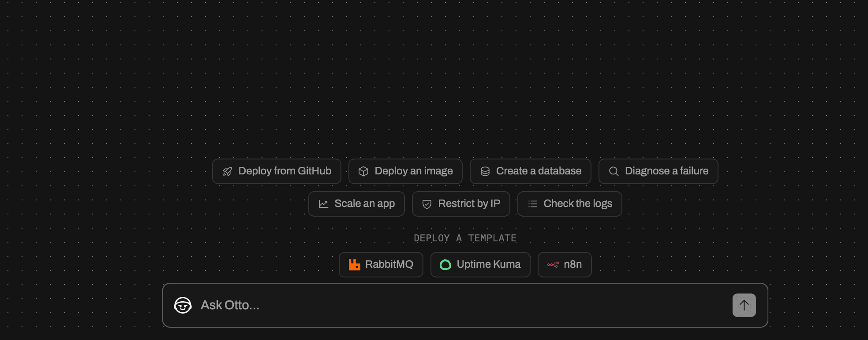Choose the Restrict by IP chip
868x340 pixels.
[x=461, y=204]
